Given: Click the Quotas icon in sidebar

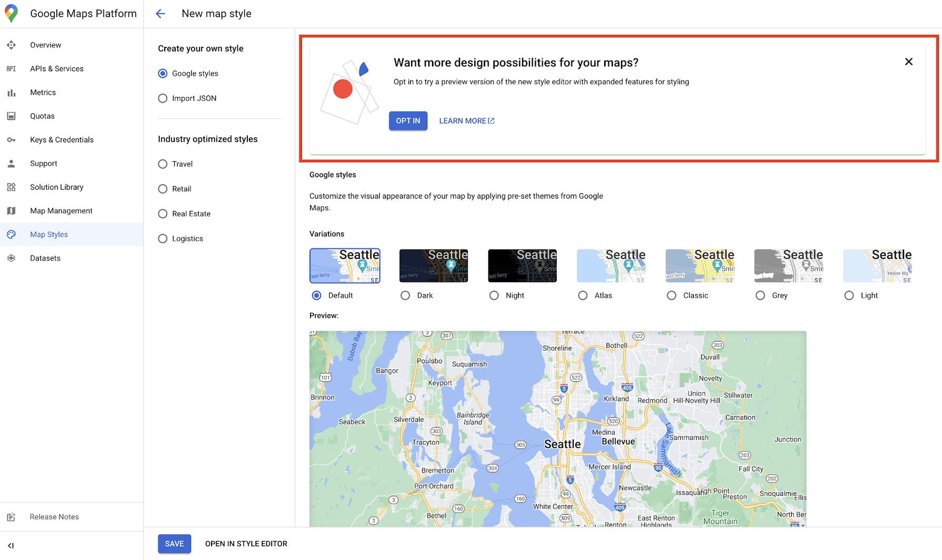Looking at the screenshot, I should [x=11, y=116].
